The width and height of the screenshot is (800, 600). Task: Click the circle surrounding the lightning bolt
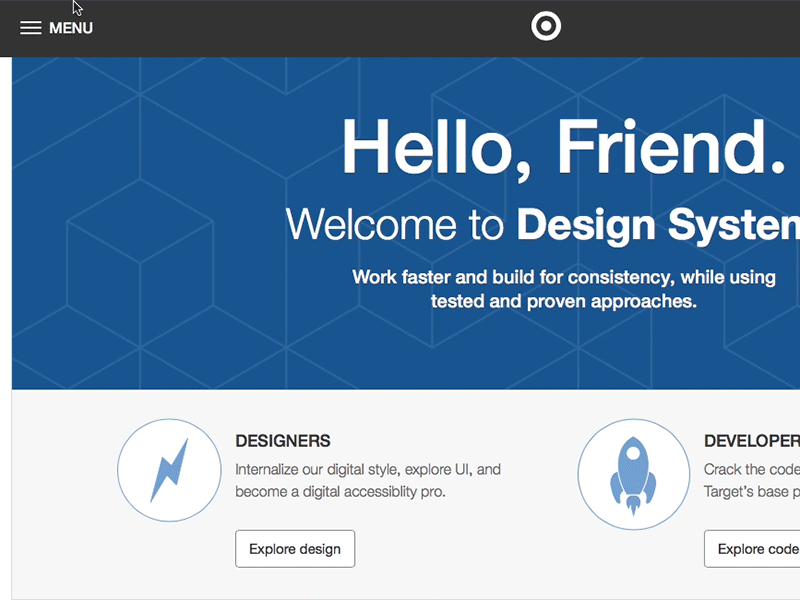(169, 470)
